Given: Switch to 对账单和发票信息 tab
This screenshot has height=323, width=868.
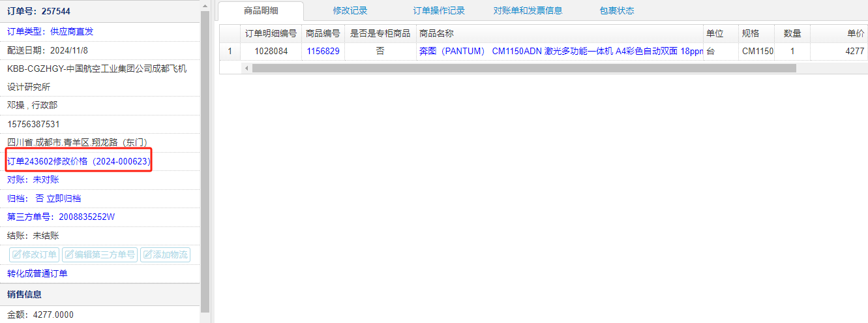Looking at the screenshot, I should point(528,10).
